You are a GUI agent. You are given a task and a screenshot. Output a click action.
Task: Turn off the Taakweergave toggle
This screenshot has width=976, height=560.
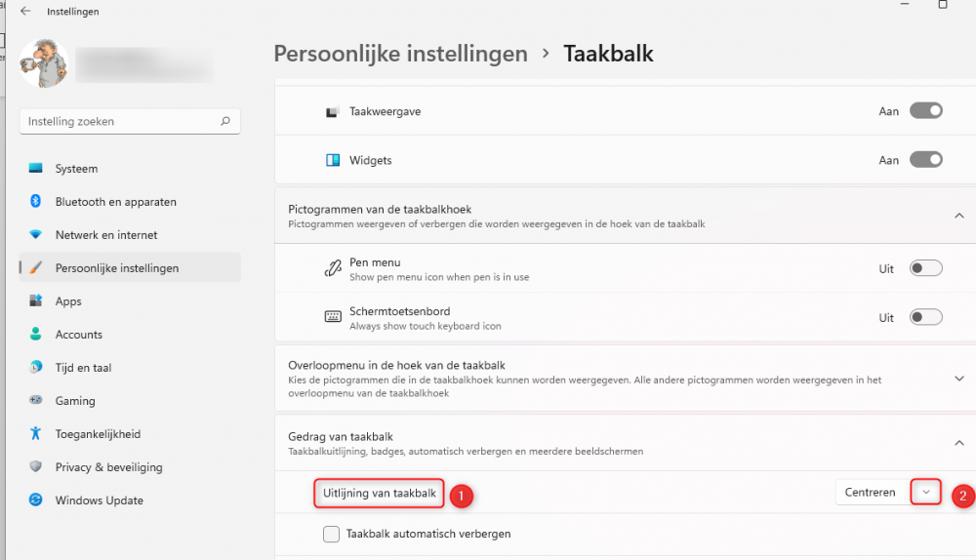pos(925,111)
